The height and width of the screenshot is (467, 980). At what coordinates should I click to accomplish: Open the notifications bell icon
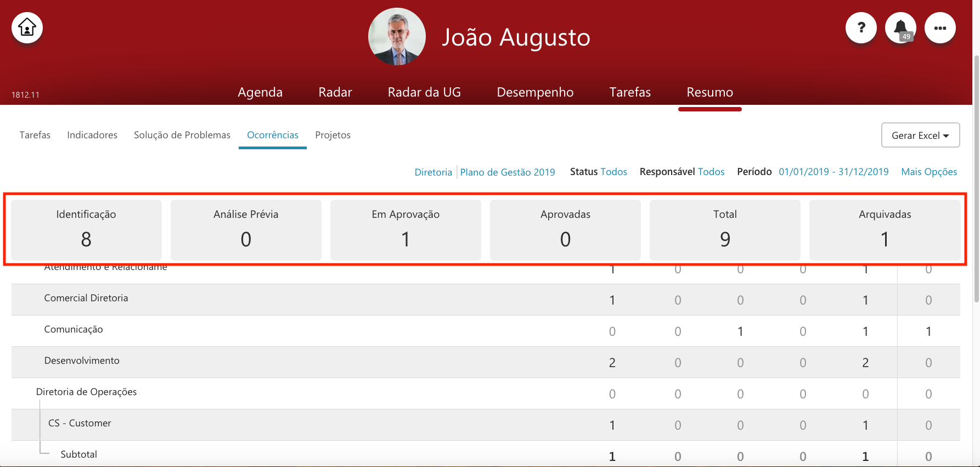click(900, 27)
